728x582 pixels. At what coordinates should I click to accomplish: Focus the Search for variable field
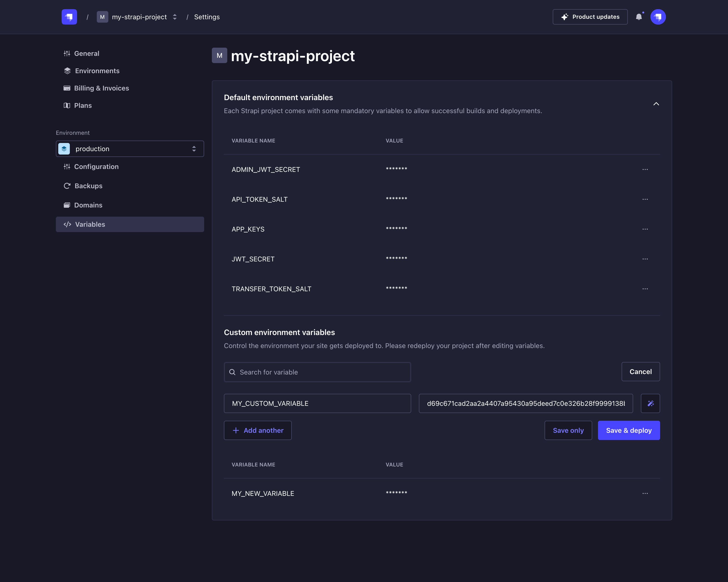pyautogui.click(x=317, y=372)
